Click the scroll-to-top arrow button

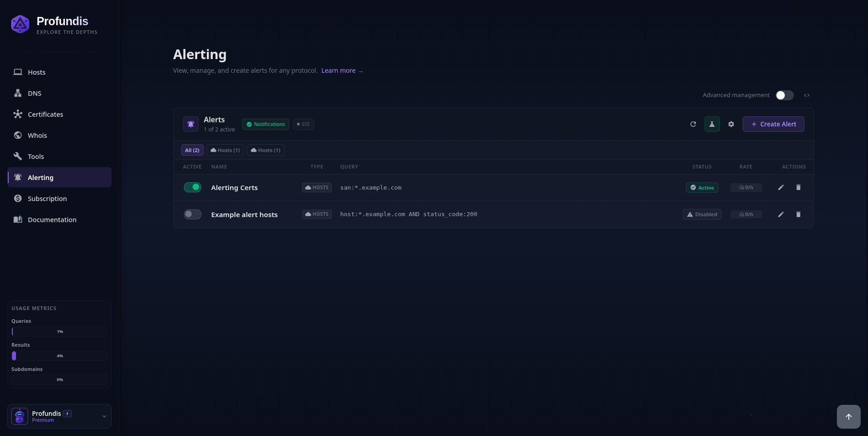click(849, 417)
